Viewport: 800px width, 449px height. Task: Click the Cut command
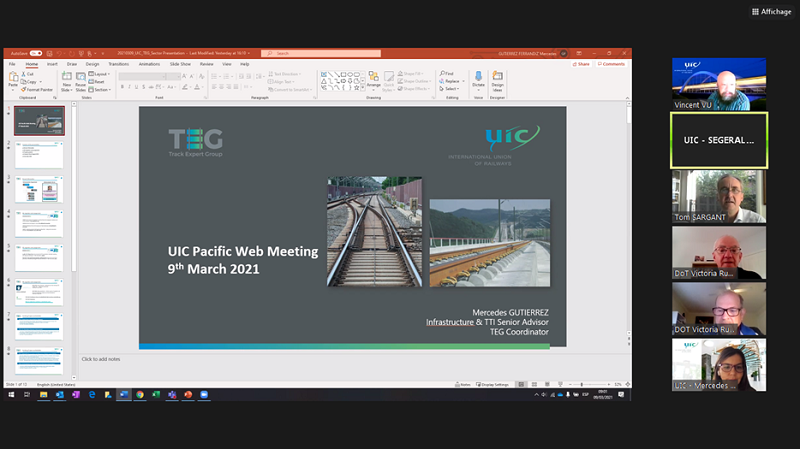28,74
